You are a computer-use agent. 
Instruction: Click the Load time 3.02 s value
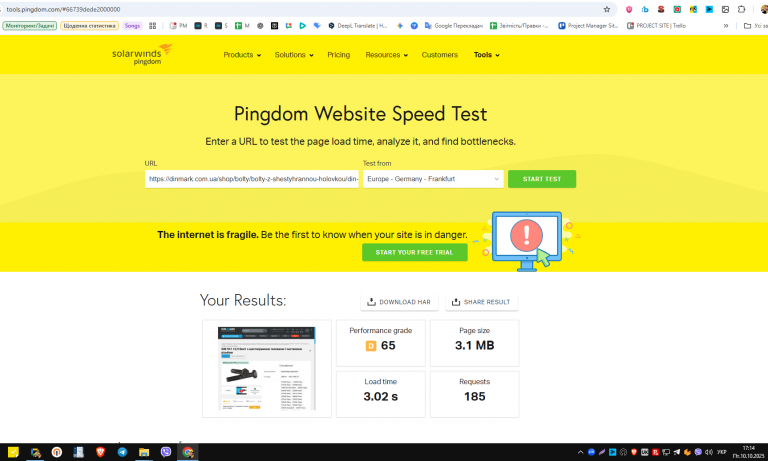[x=381, y=396]
